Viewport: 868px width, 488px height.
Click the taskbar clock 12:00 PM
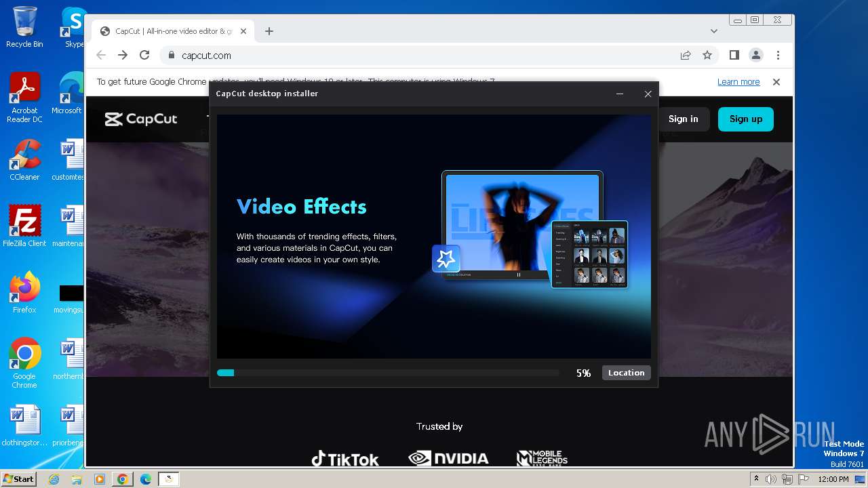coord(833,479)
